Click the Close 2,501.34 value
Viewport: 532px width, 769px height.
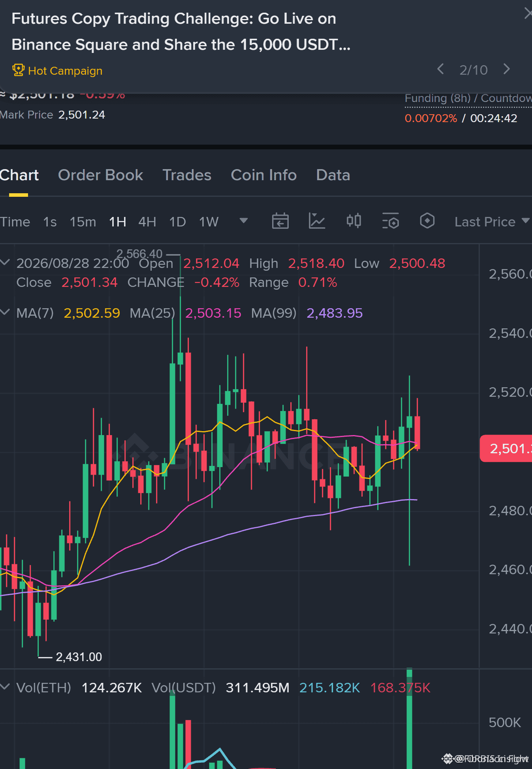click(90, 282)
